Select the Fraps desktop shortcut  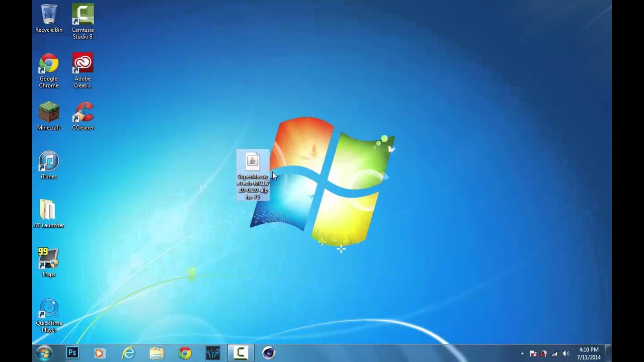49,263
